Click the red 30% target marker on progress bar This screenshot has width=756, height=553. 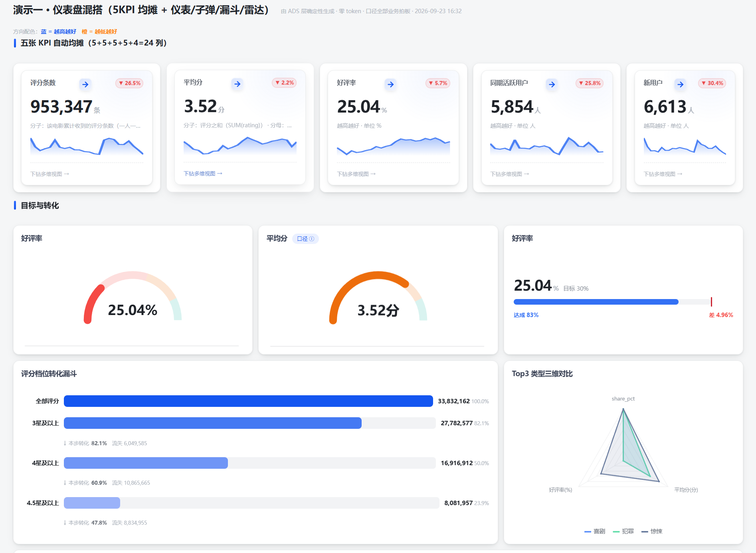[x=711, y=302]
